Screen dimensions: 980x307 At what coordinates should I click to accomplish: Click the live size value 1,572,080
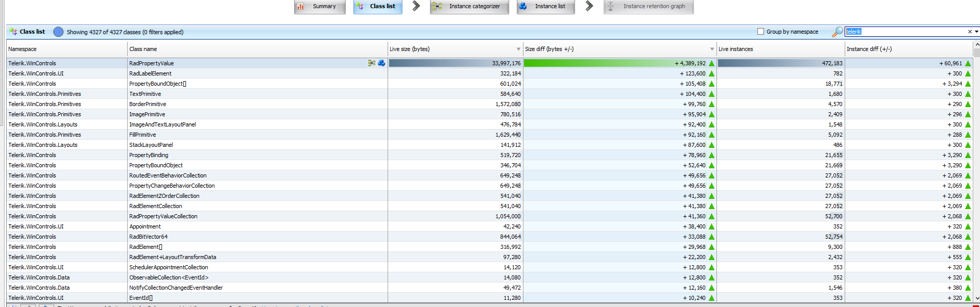click(508, 104)
